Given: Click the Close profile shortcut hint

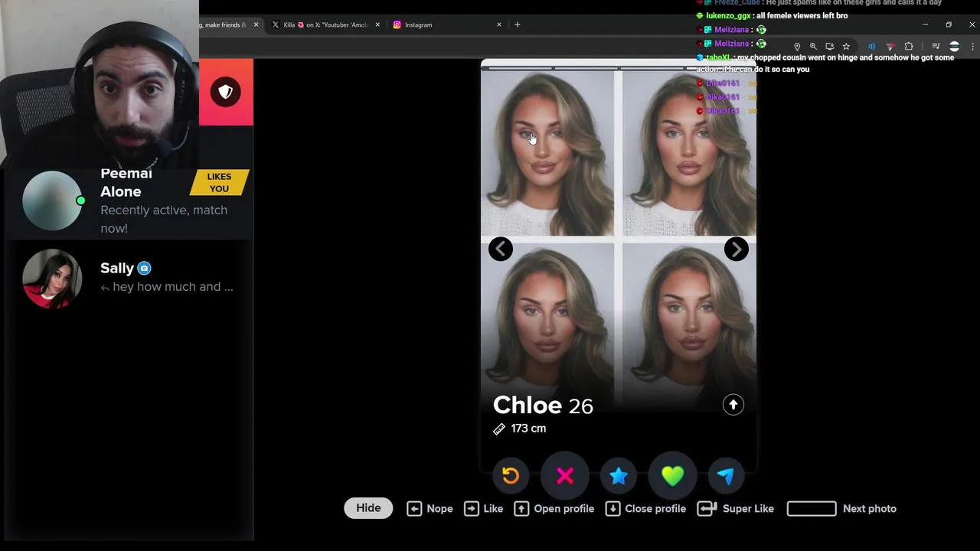Looking at the screenshot, I should point(645,508).
